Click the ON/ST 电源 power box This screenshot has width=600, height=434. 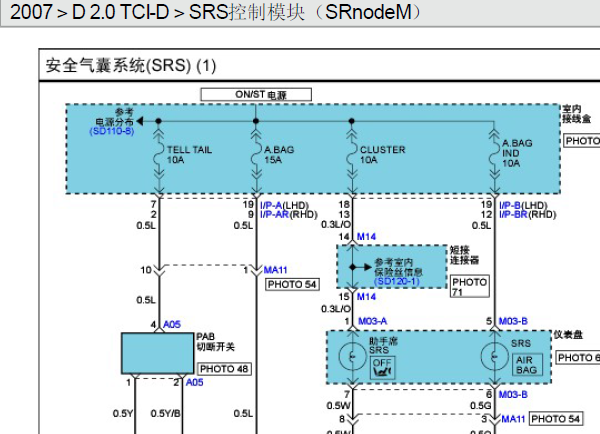click(x=256, y=94)
